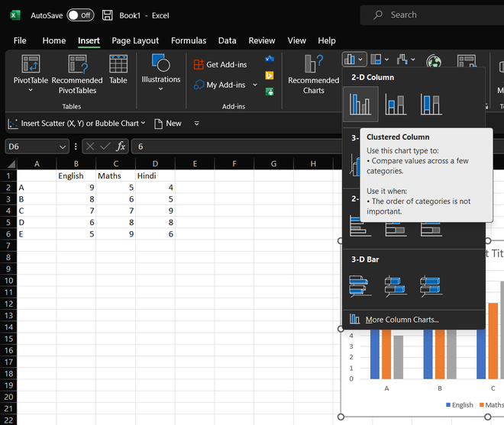Click More Column Charts option
The image size is (504, 425).
[x=402, y=320]
